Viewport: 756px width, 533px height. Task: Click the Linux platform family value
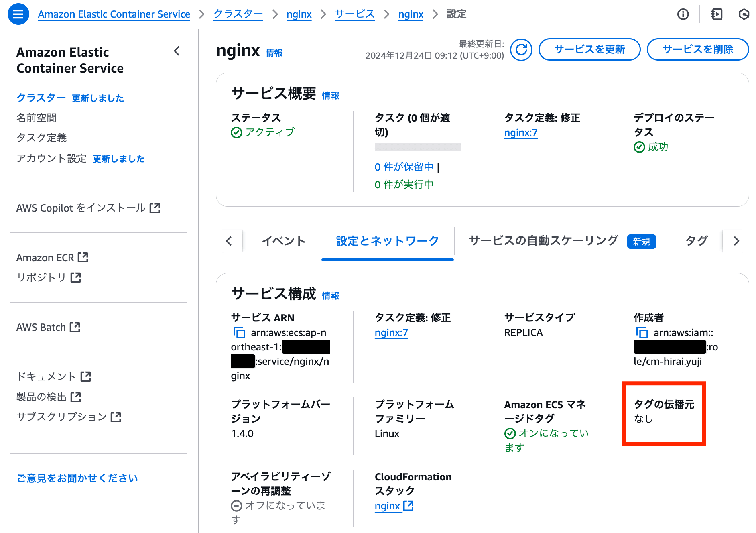[387, 434]
